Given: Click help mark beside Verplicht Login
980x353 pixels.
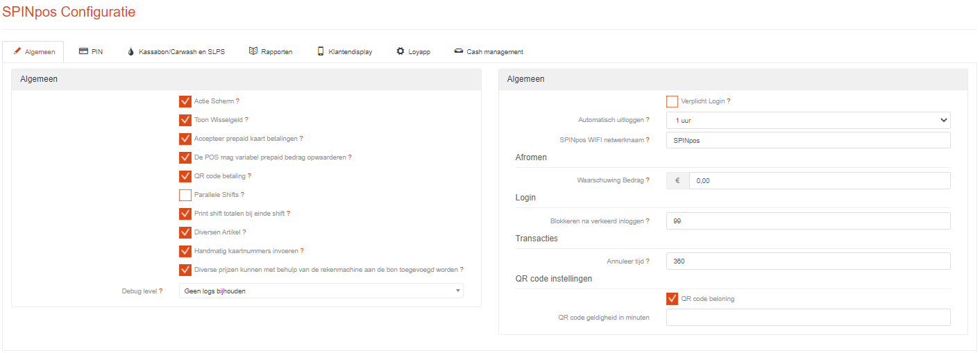Looking at the screenshot, I should 729,101.
